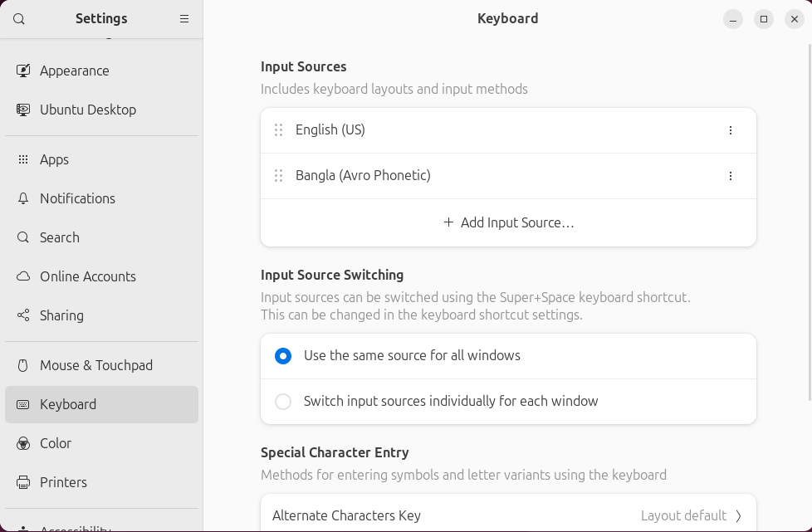Viewport: 812px width, 532px height.
Task: Grab the drag handle for English (US)
Action: pos(279,130)
